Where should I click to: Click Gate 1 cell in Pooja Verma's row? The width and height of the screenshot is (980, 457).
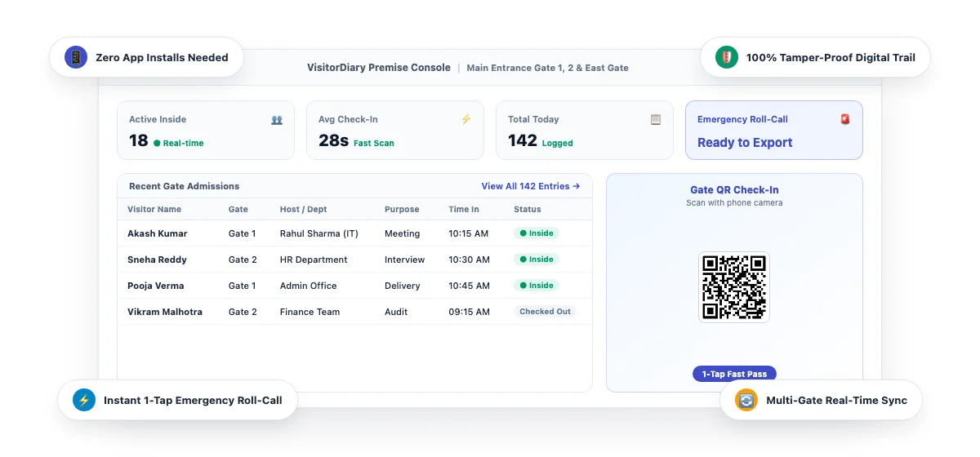243,286
